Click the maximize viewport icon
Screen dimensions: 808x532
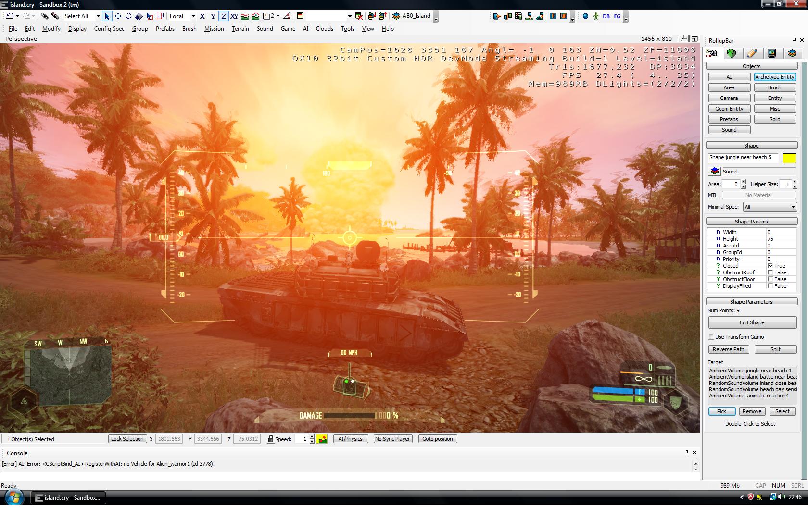point(694,38)
